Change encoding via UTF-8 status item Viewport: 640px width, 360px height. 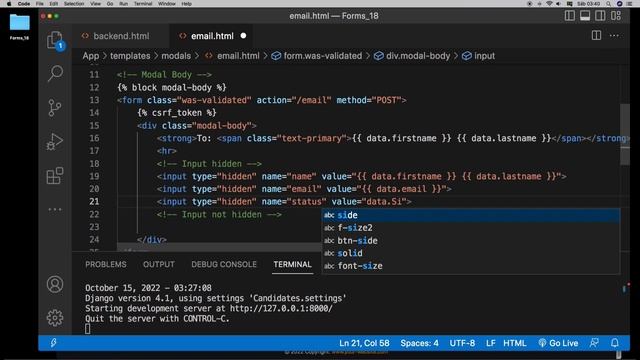[x=462, y=343]
